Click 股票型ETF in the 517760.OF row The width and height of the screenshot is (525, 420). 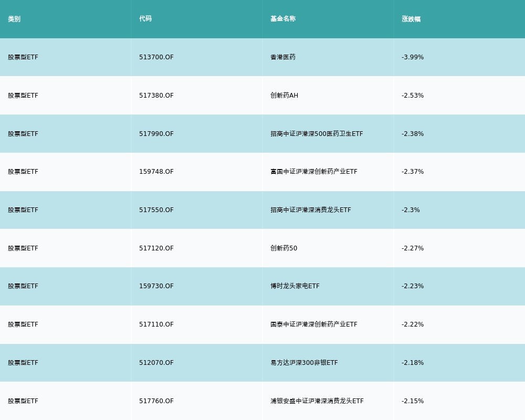pyautogui.click(x=23, y=401)
